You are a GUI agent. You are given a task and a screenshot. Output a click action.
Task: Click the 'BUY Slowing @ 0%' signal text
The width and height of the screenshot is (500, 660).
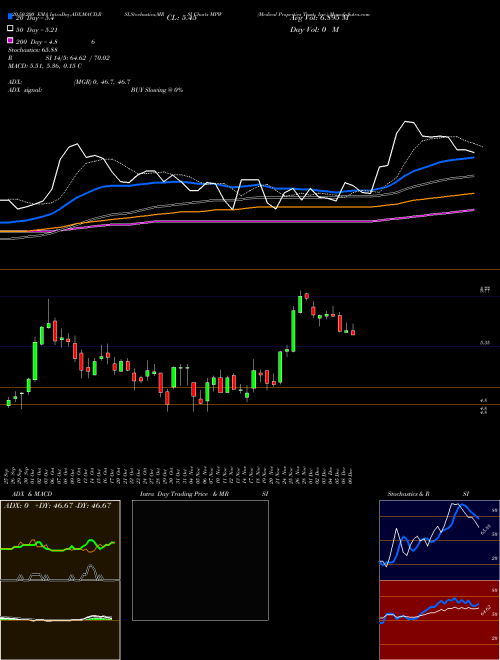pyautogui.click(x=157, y=90)
